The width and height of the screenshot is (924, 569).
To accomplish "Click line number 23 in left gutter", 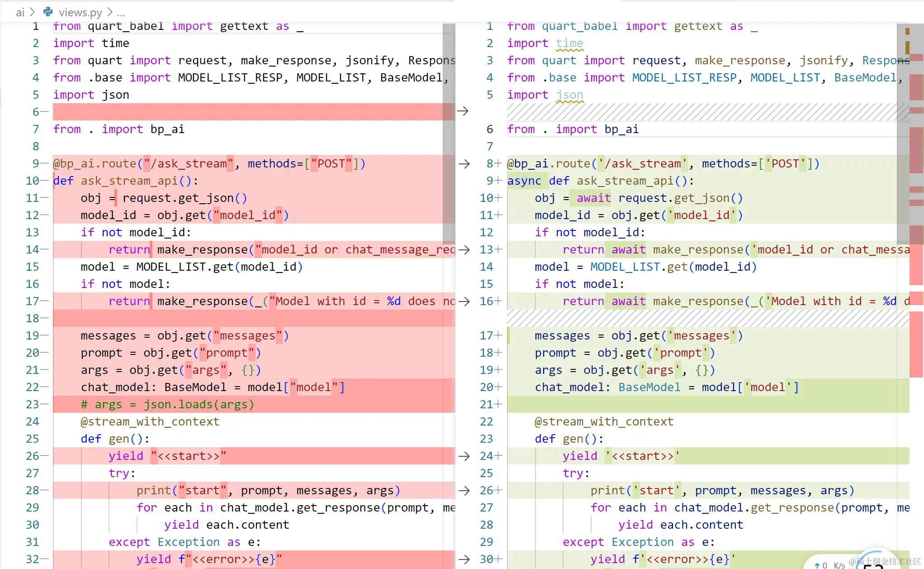I will 33,404.
